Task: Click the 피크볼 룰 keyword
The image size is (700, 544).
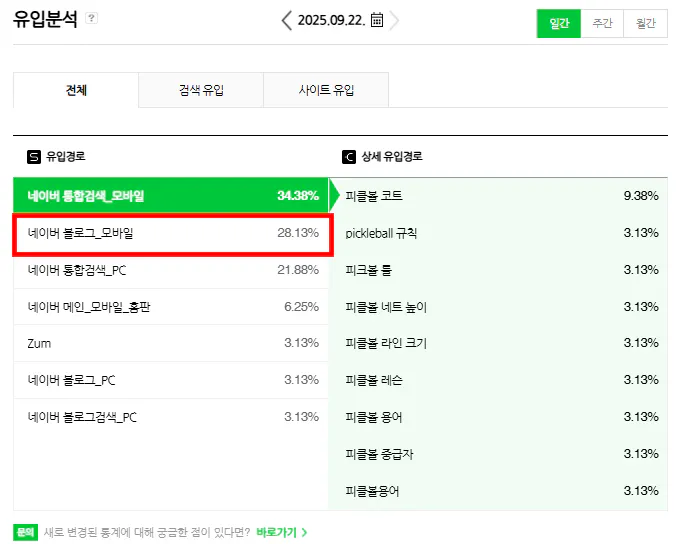Action: click(369, 270)
